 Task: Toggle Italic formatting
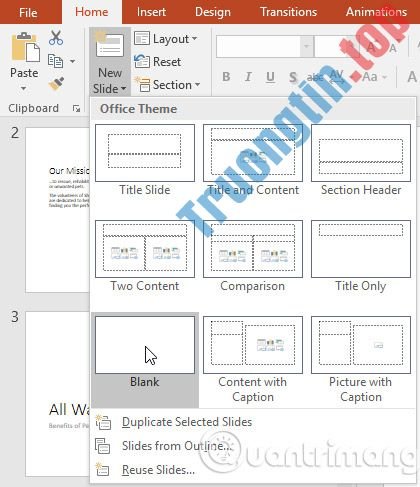click(248, 77)
